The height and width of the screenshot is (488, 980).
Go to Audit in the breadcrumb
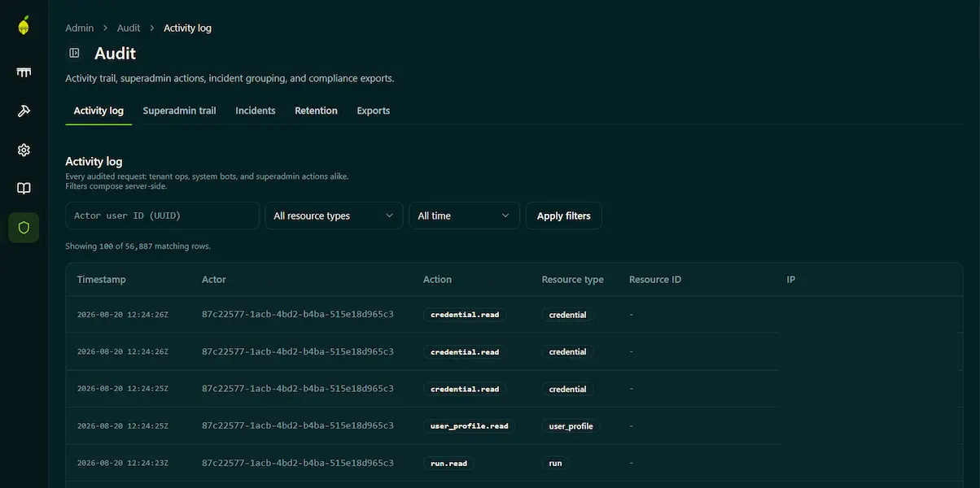pyautogui.click(x=129, y=28)
